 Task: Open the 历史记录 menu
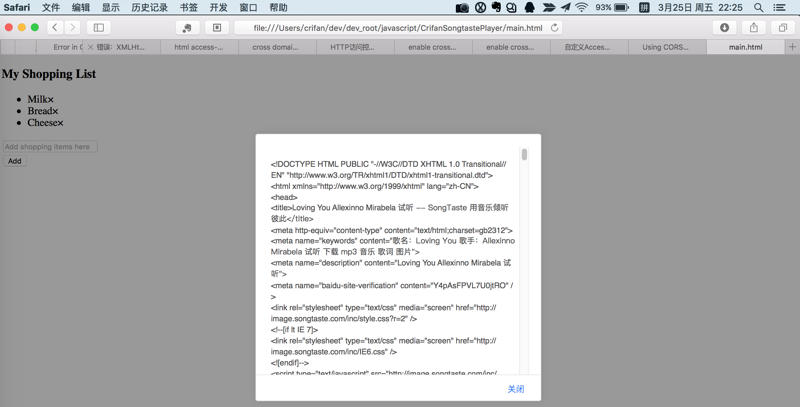pos(149,7)
